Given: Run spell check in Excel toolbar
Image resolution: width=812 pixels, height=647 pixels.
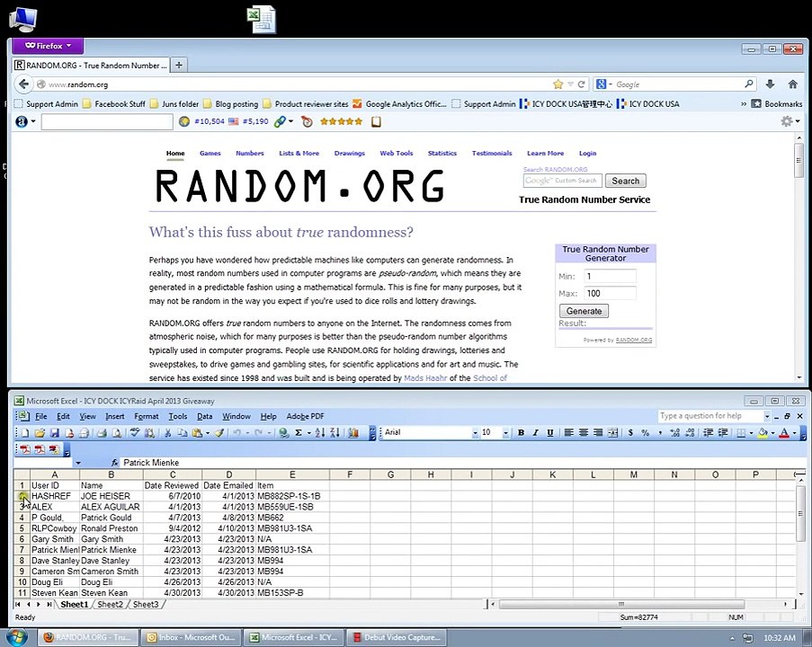Looking at the screenshot, I should (x=136, y=433).
